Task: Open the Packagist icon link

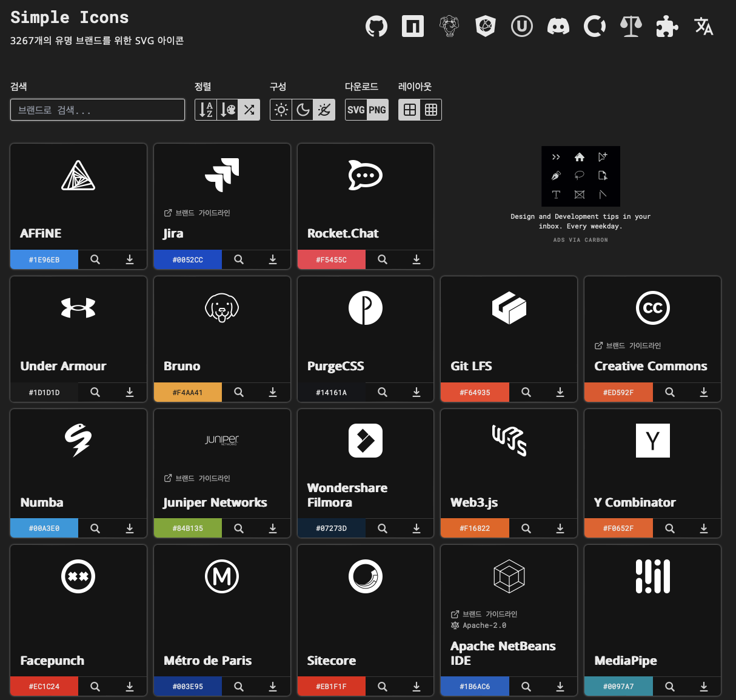Action: point(449,26)
